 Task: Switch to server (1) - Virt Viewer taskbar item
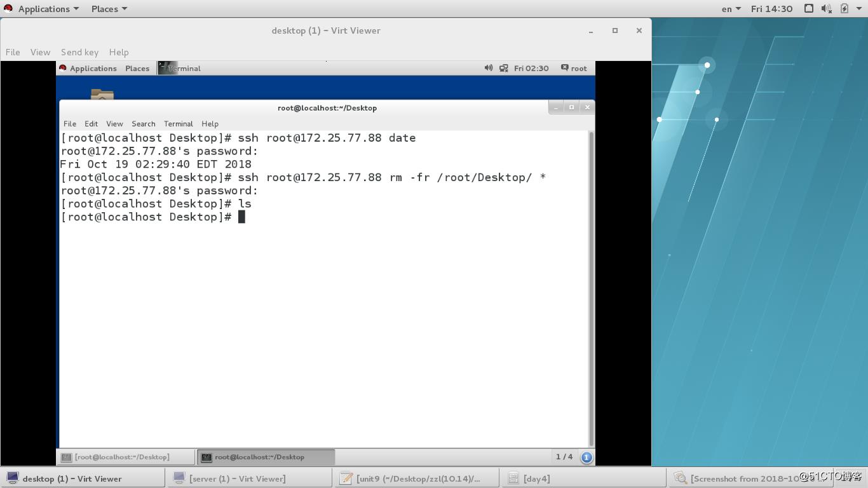pos(248,478)
